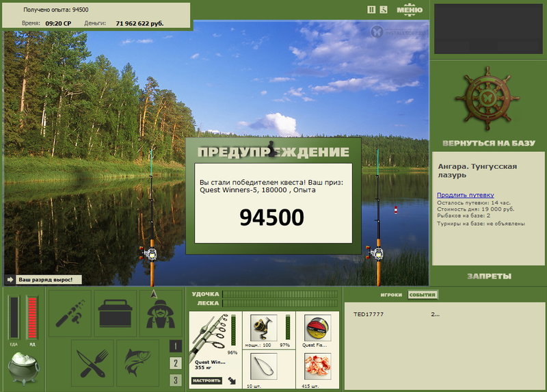Screen dimensions: 547x392
Task: Click the Продлить путевку link
Action: click(466, 195)
